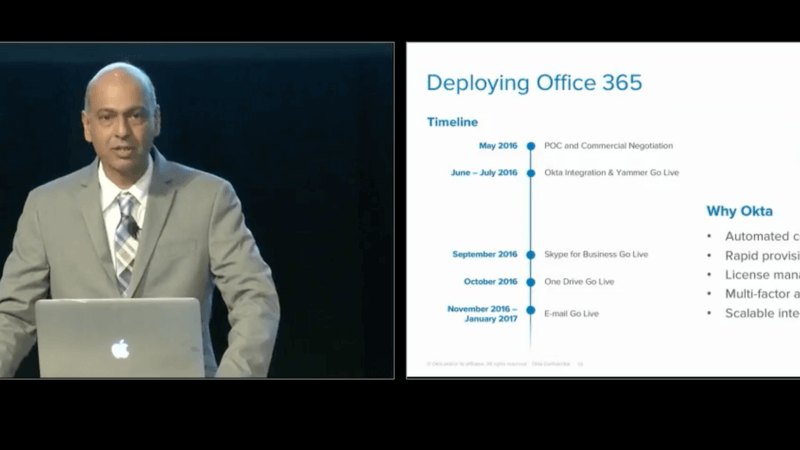The image size is (800, 450).
Task: Click the September 2016 timeline dot
Action: pos(531,255)
